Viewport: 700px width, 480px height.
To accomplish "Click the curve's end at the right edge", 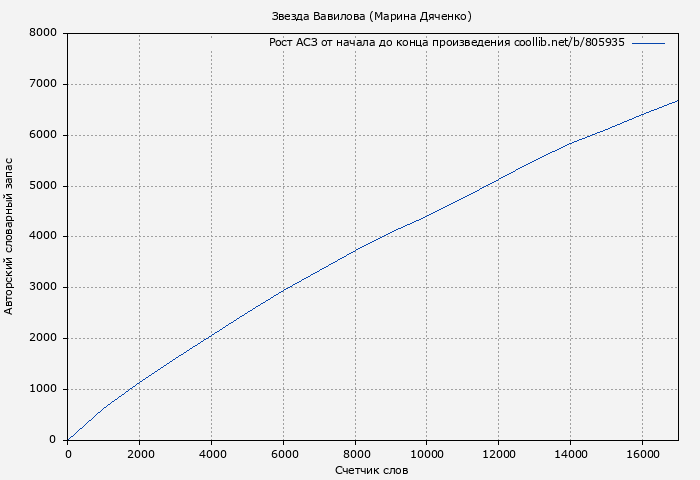I will [x=677, y=101].
